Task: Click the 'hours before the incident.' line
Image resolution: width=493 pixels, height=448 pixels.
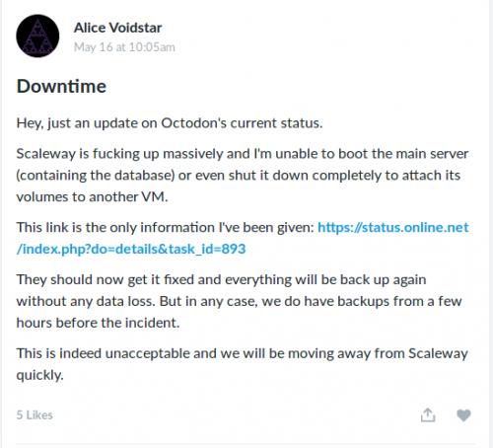Action: [x=98, y=323]
